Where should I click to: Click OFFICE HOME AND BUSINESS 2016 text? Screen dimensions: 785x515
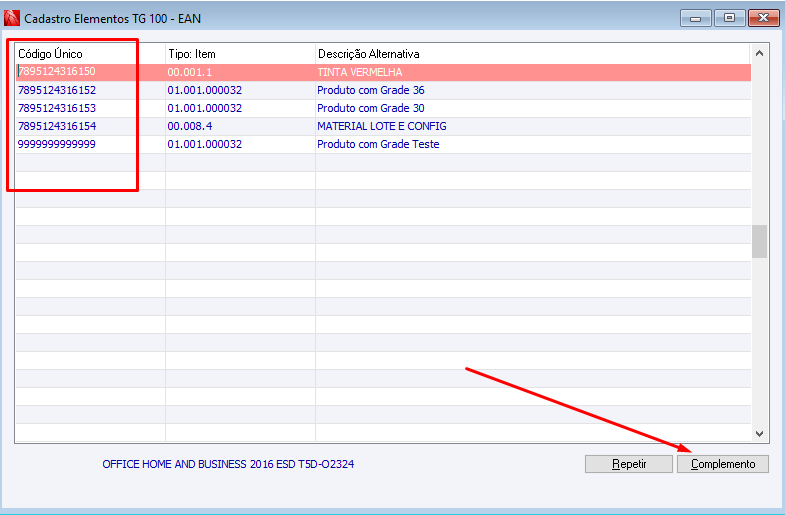pyautogui.click(x=228, y=464)
